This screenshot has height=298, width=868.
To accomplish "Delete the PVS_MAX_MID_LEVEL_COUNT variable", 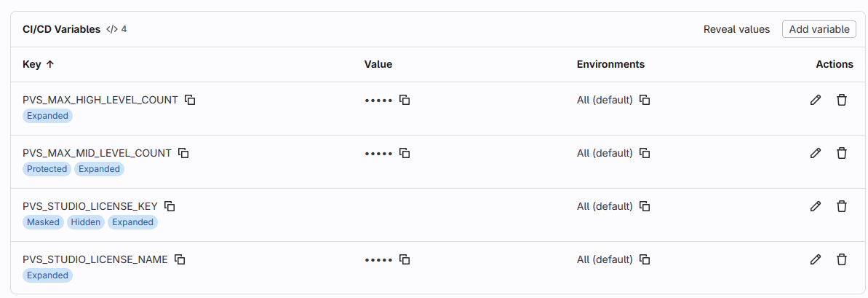I will [842, 153].
